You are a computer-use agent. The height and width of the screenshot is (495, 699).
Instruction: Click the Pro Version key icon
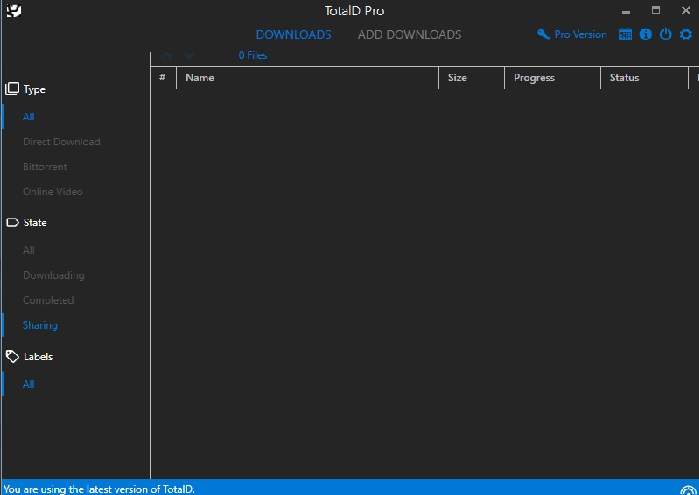point(543,34)
